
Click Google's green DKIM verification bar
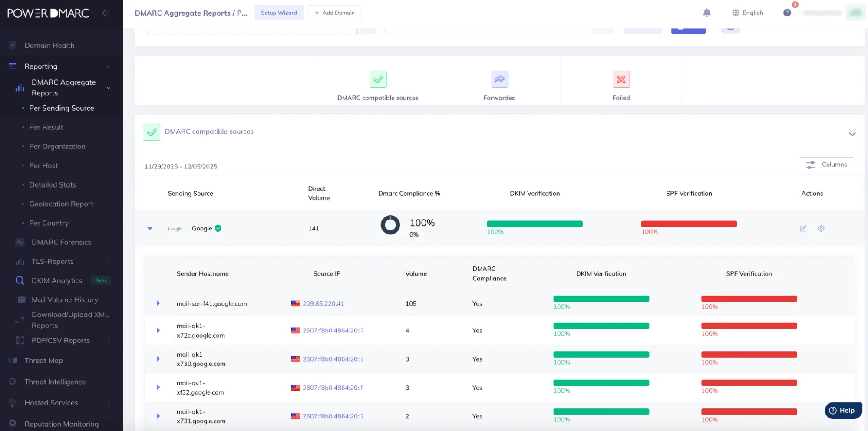pos(535,224)
